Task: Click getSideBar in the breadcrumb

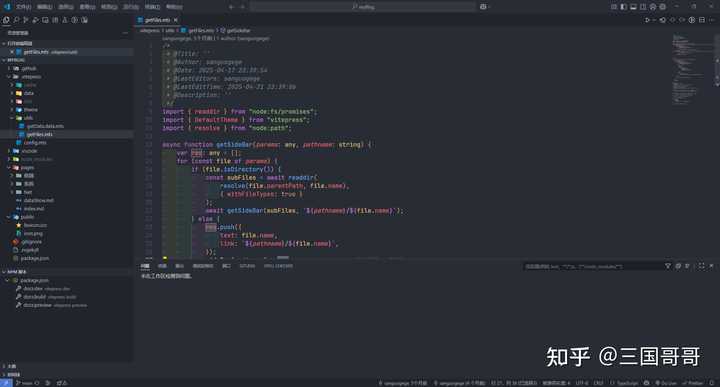Action: (x=238, y=30)
